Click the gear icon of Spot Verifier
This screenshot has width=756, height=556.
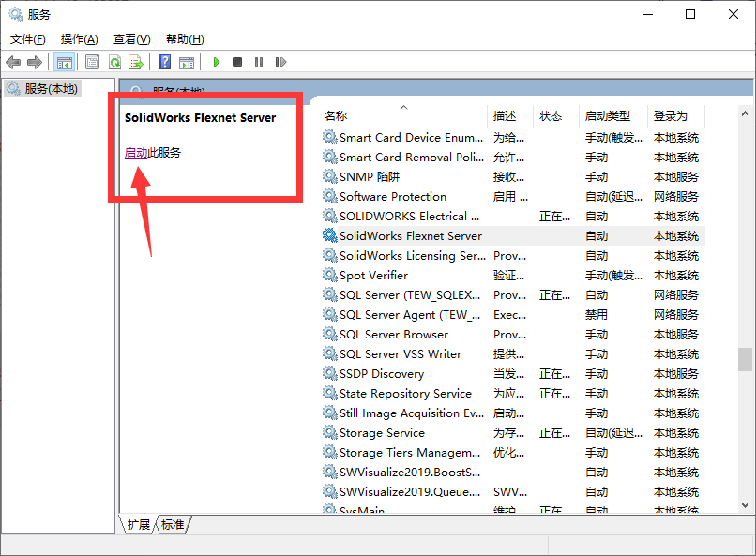click(x=330, y=275)
